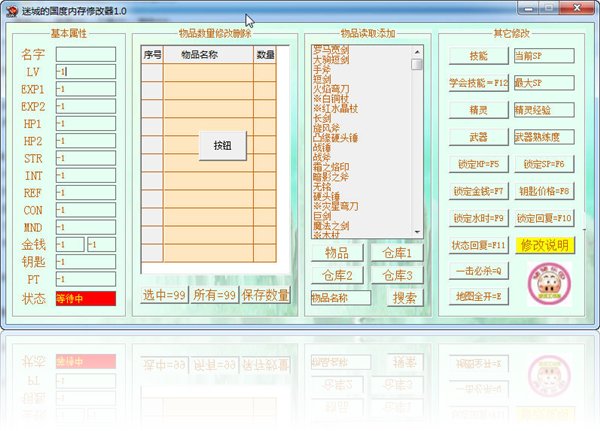This screenshot has width=600, height=431.
Task: Open the 仓库1 storage button
Action: pos(397,253)
